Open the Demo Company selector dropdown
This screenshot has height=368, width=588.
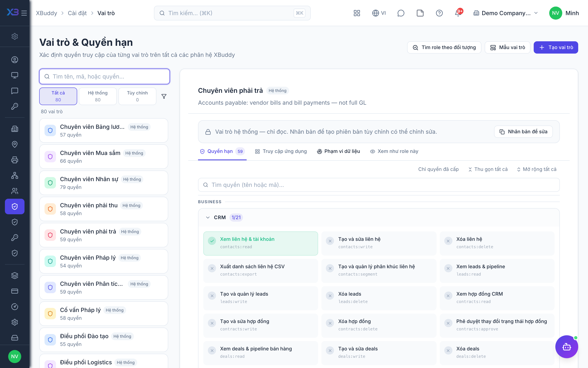tap(505, 13)
